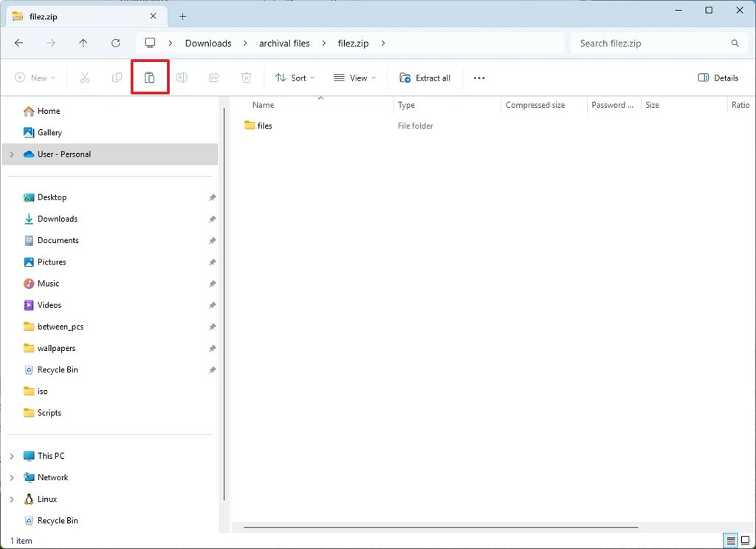
Task: Toggle the Details pane
Action: [717, 78]
